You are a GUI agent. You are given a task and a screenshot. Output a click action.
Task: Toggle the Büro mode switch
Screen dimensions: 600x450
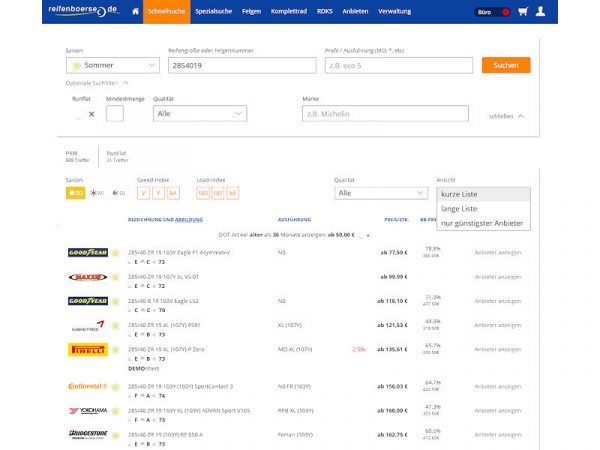pos(492,12)
